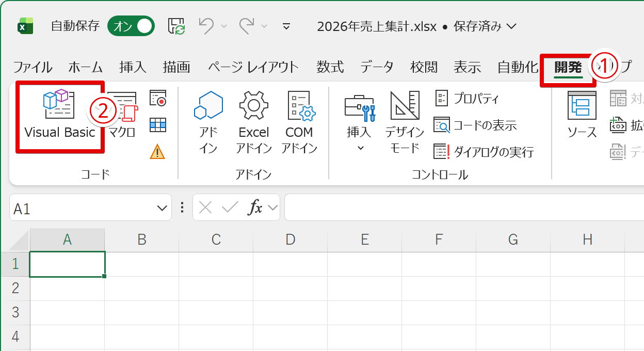Open the Excel アドイン dialog
This screenshot has height=351, width=644.
pyautogui.click(x=254, y=119)
